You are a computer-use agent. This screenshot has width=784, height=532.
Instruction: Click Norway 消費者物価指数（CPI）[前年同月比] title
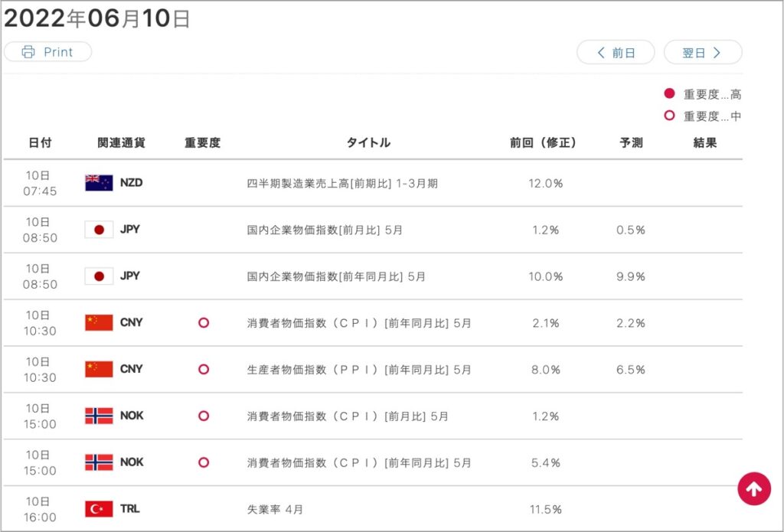[359, 462]
